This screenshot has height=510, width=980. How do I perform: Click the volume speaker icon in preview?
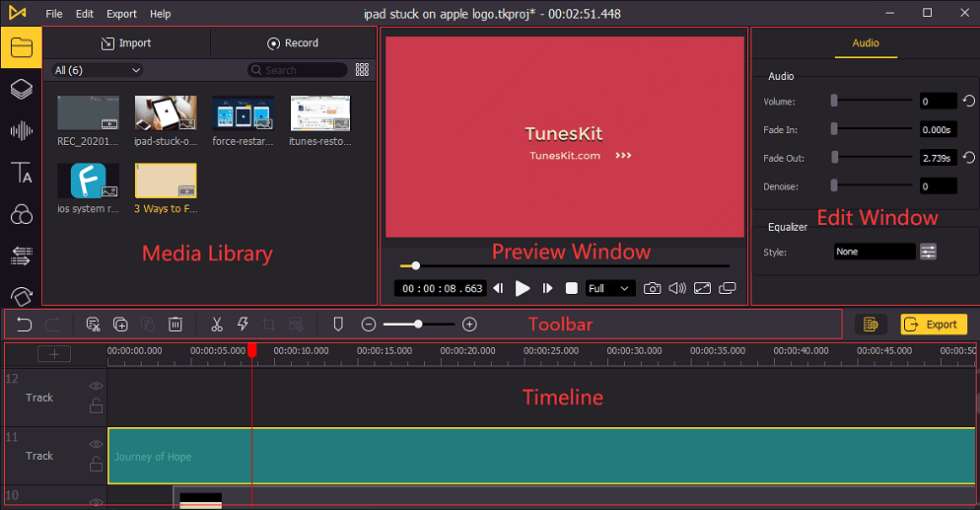point(677,288)
